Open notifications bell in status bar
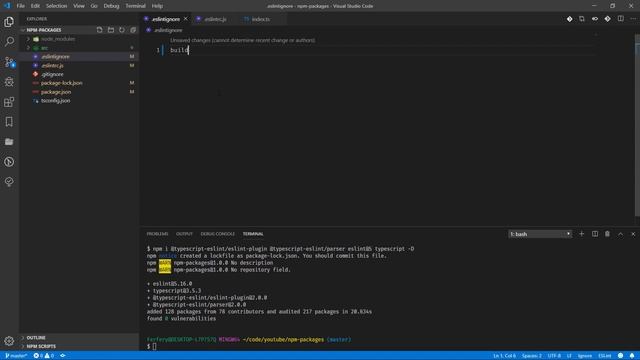The width and height of the screenshot is (640, 360). coord(632,356)
